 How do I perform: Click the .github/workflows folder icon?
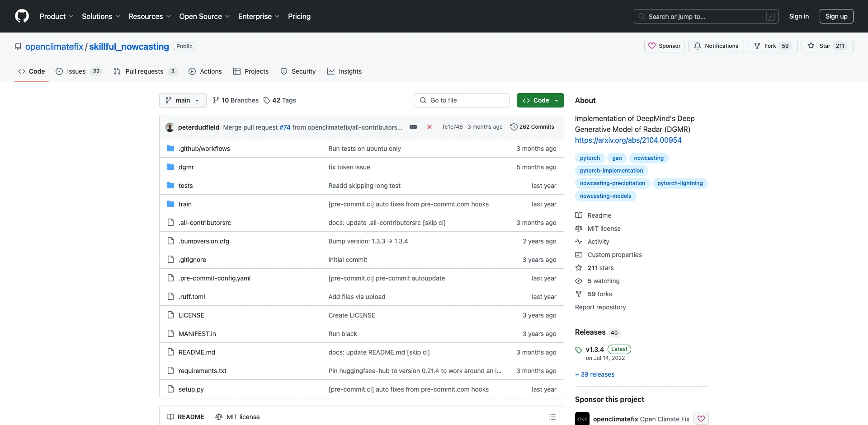click(x=170, y=148)
